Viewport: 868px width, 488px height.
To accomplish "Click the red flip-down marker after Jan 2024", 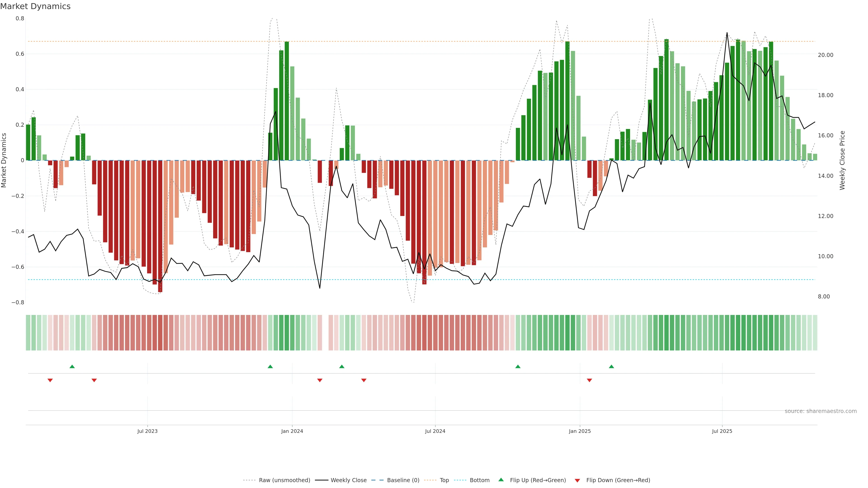I will 320,380.
